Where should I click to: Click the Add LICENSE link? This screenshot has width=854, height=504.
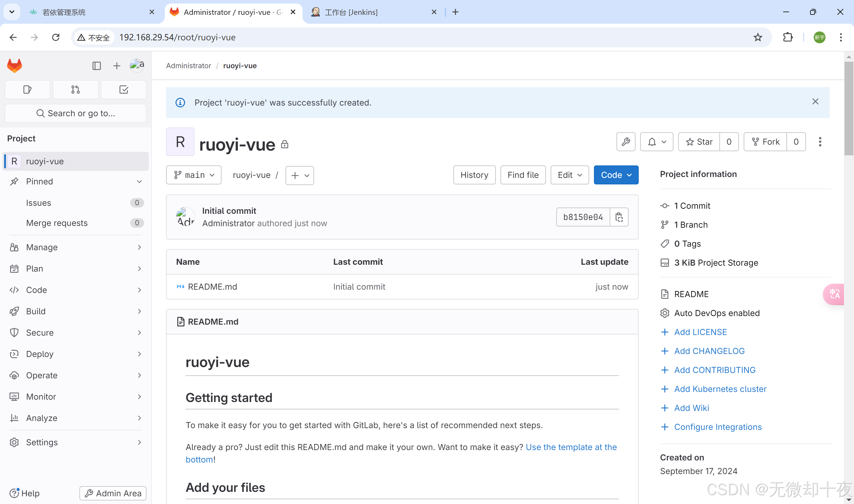point(700,332)
